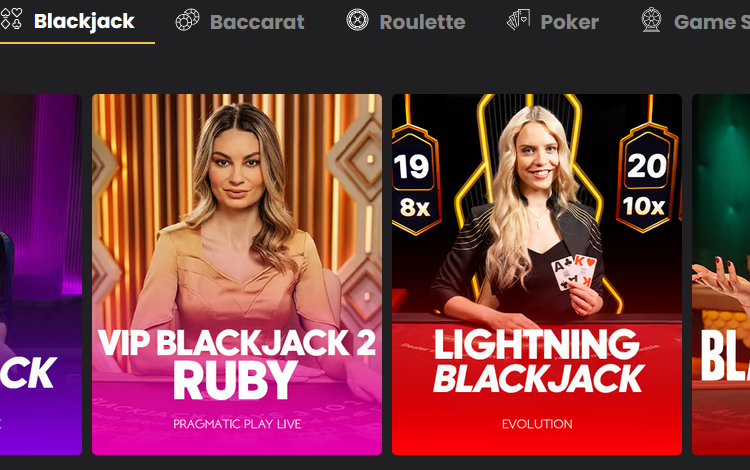Click the Pragmatic Play Live provider label
The image size is (750, 470).
(237, 424)
